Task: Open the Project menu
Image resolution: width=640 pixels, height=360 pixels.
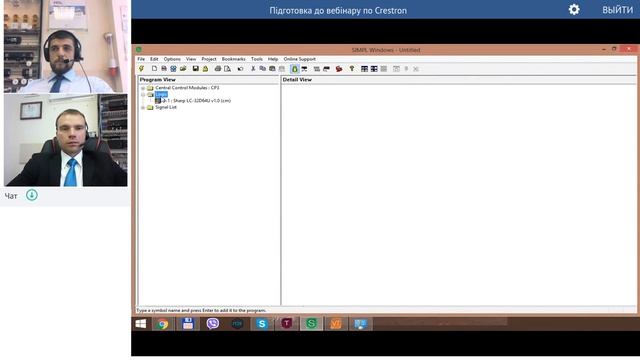Action: [209, 59]
